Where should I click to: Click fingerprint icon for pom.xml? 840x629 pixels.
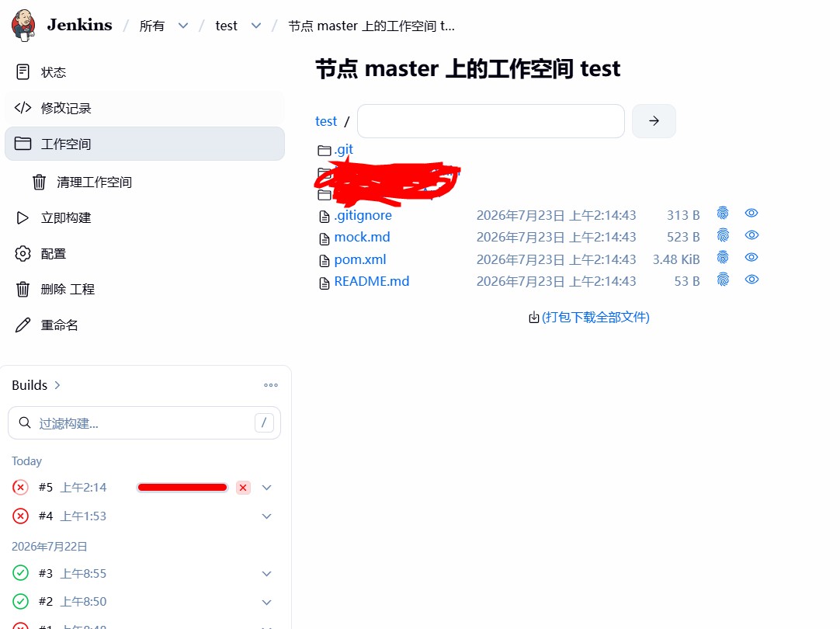(723, 257)
